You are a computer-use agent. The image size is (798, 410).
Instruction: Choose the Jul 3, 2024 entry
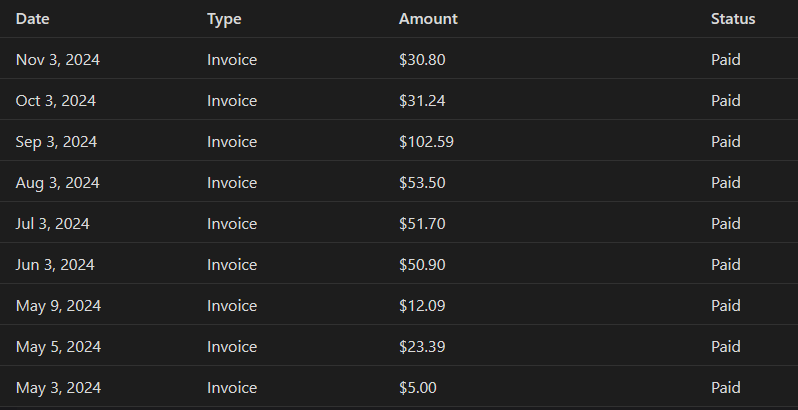point(53,224)
